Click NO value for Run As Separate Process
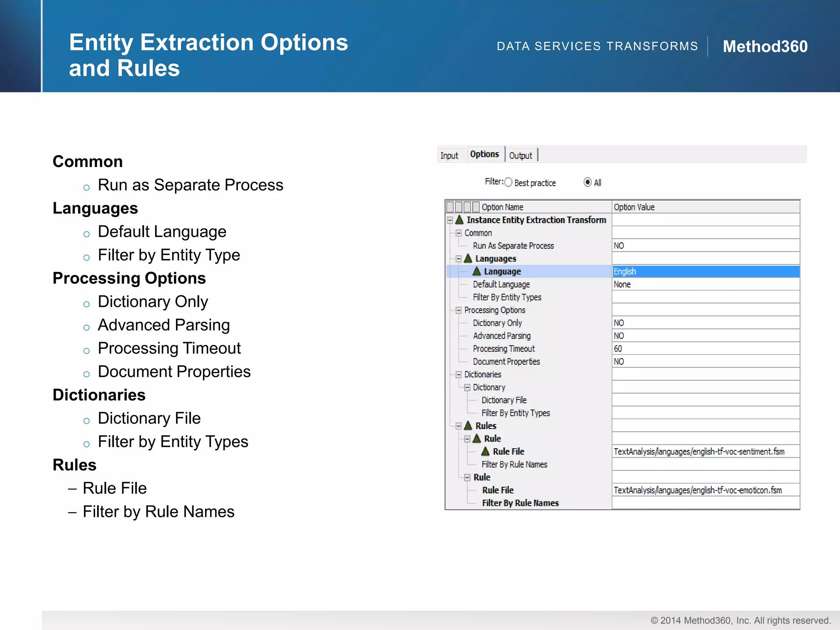This screenshot has width=840, height=630. coord(705,246)
